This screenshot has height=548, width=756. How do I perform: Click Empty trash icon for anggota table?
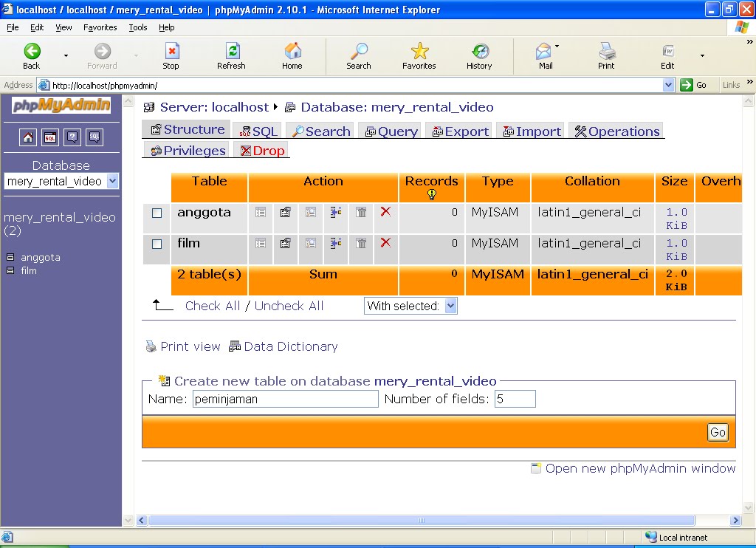[x=360, y=212]
